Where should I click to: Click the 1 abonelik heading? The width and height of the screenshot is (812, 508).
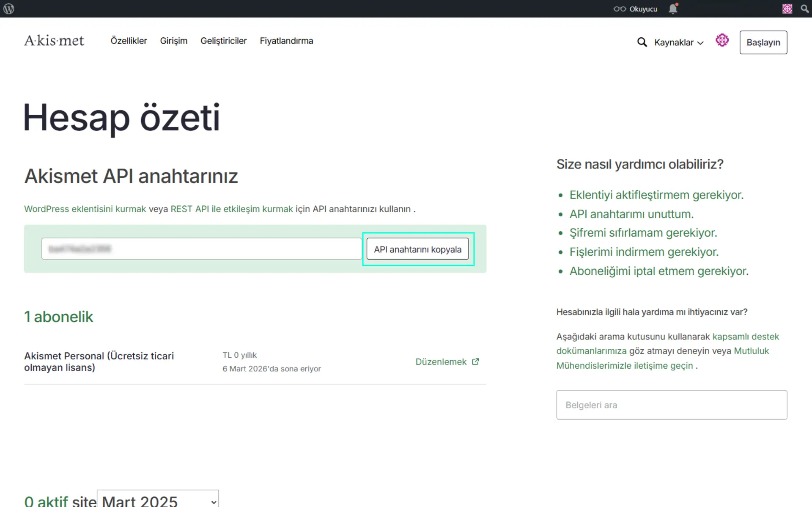point(58,317)
